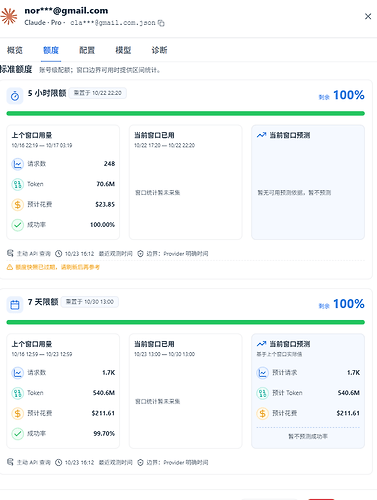Click the 540.6M Token value in previous window
This screenshot has height=500, width=377.
[x=104, y=393]
